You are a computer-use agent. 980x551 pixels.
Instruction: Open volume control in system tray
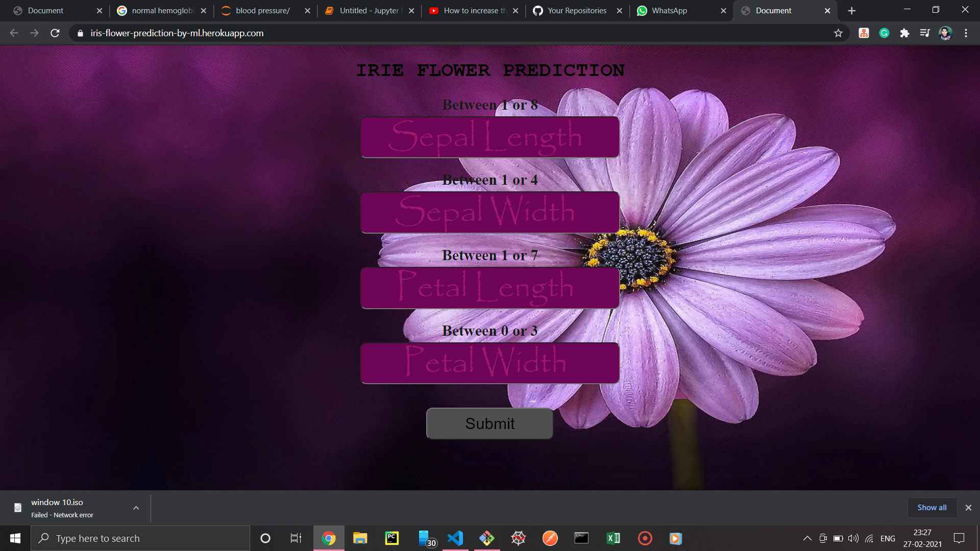[853, 538]
